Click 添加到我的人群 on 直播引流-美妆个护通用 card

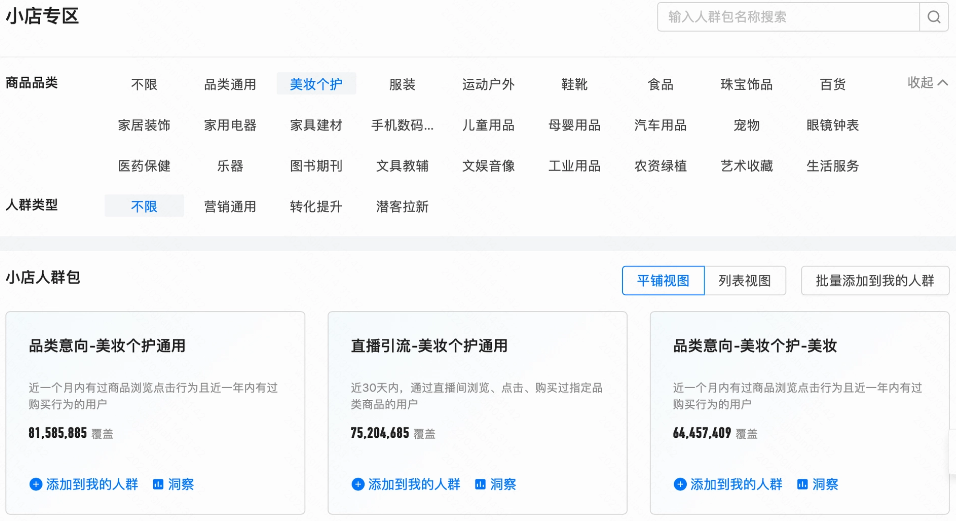pos(414,484)
